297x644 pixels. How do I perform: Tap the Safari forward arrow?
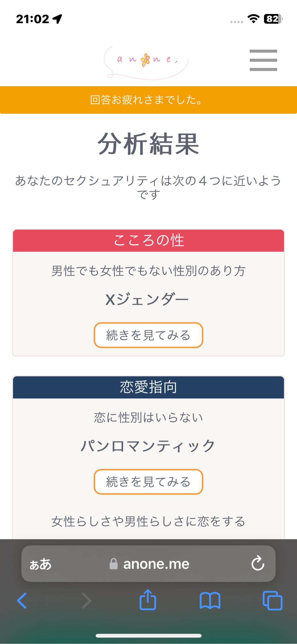point(86,600)
